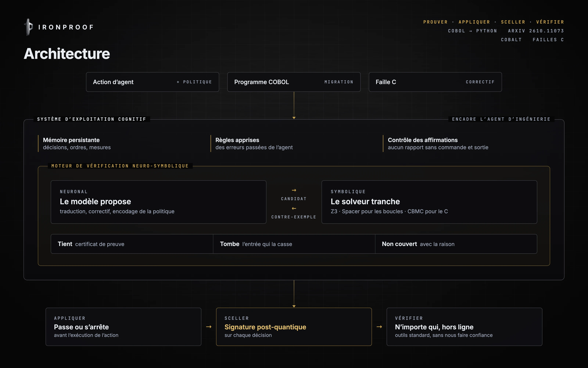Click the CANDIDAT label

coord(294,199)
